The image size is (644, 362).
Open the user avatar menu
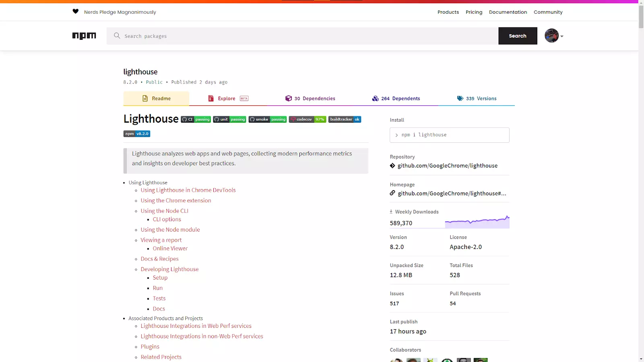(x=554, y=36)
